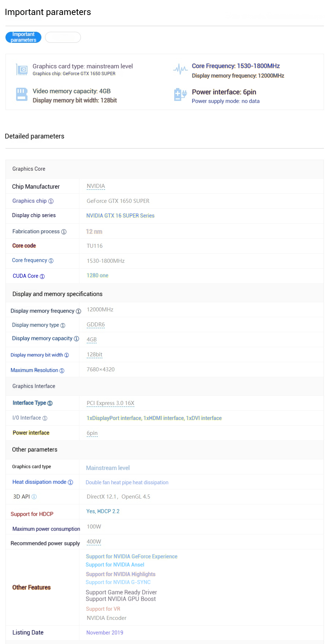Open Support for NVIDIA Ansel link
The image size is (332, 644).
(115, 565)
